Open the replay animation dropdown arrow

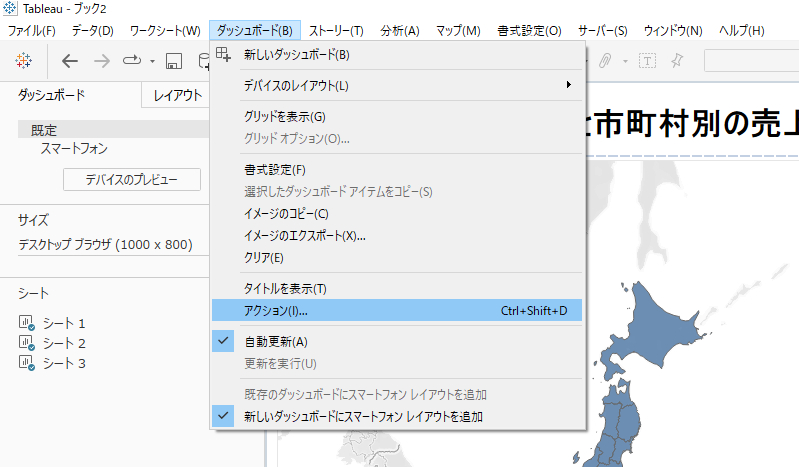tap(152, 62)
